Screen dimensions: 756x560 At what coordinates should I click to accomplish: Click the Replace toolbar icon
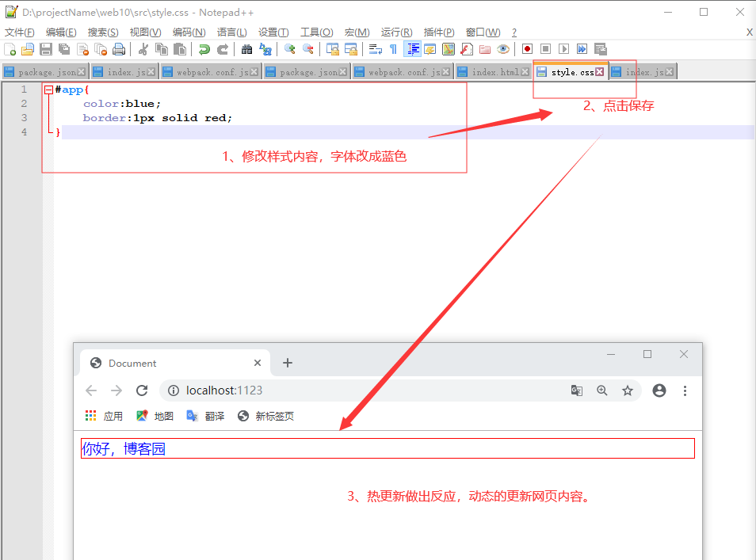pos(265,49)
